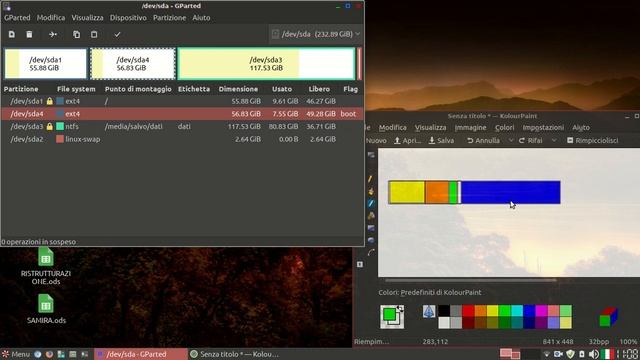Click the horizontal scrollbar under KolourPaint canvas

(470, 280)
